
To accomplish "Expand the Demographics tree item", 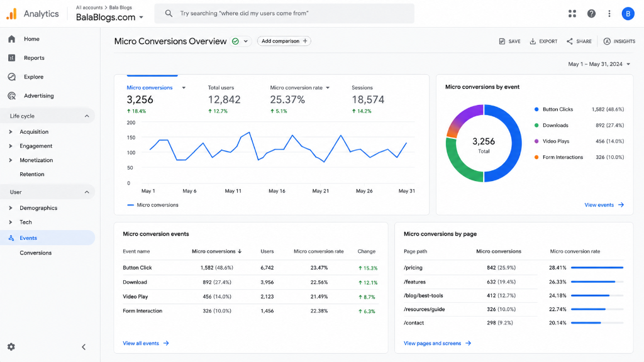I will pos(11,208).
